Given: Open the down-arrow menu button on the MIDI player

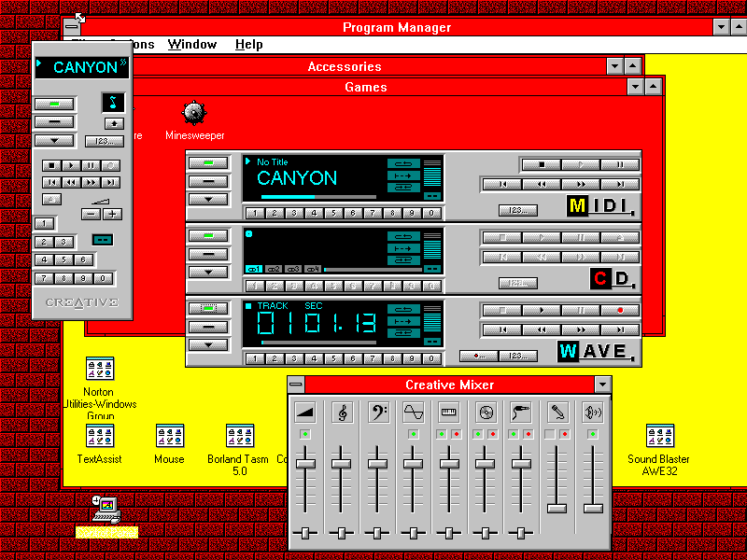Looking at the screenshot, I should [208, 199].
